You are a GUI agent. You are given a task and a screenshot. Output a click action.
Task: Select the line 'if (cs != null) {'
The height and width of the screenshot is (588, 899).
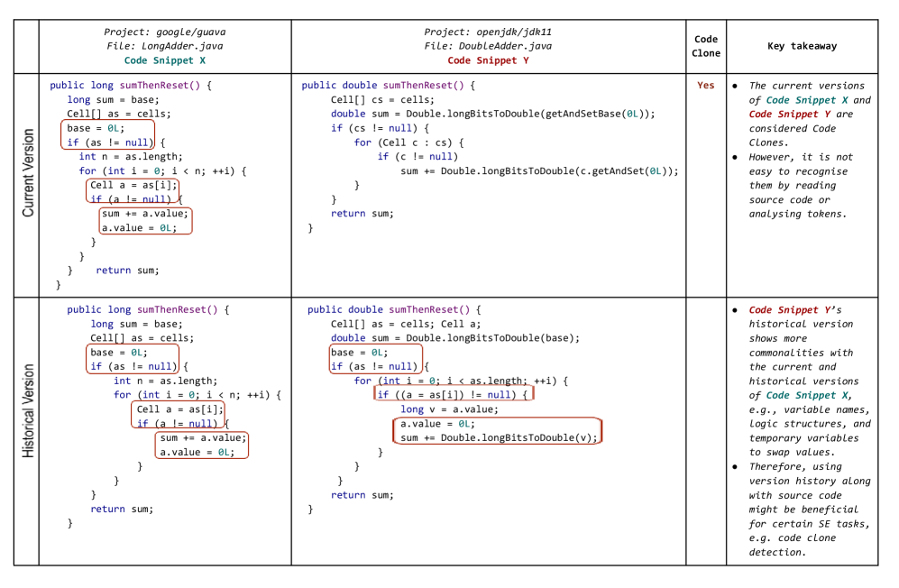[x=380, y=128]
